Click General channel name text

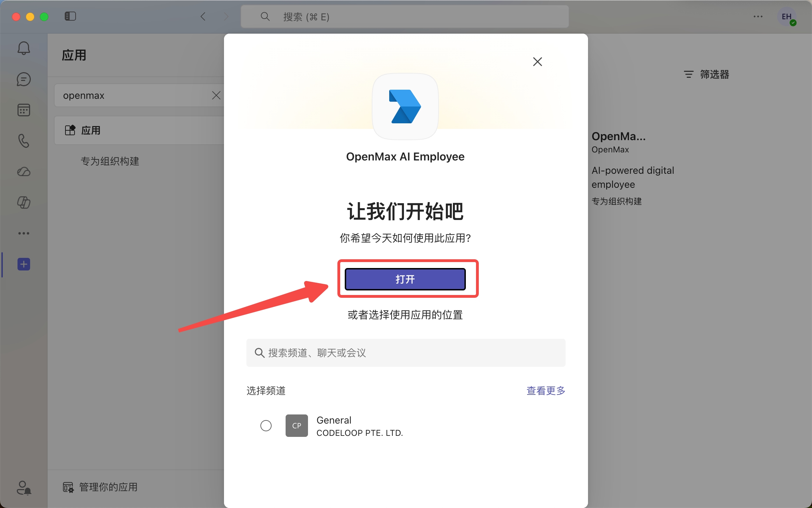[334, 420]
